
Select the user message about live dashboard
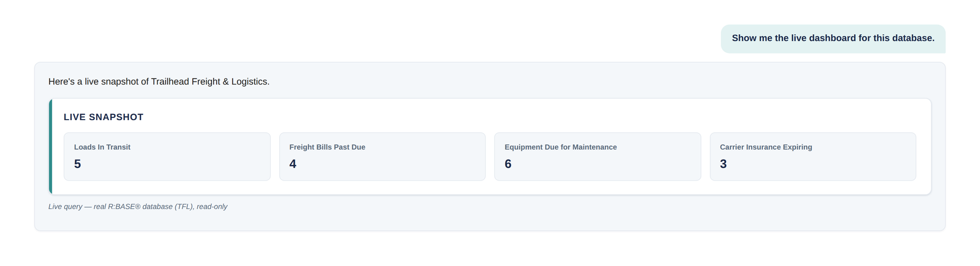point(833,39)
